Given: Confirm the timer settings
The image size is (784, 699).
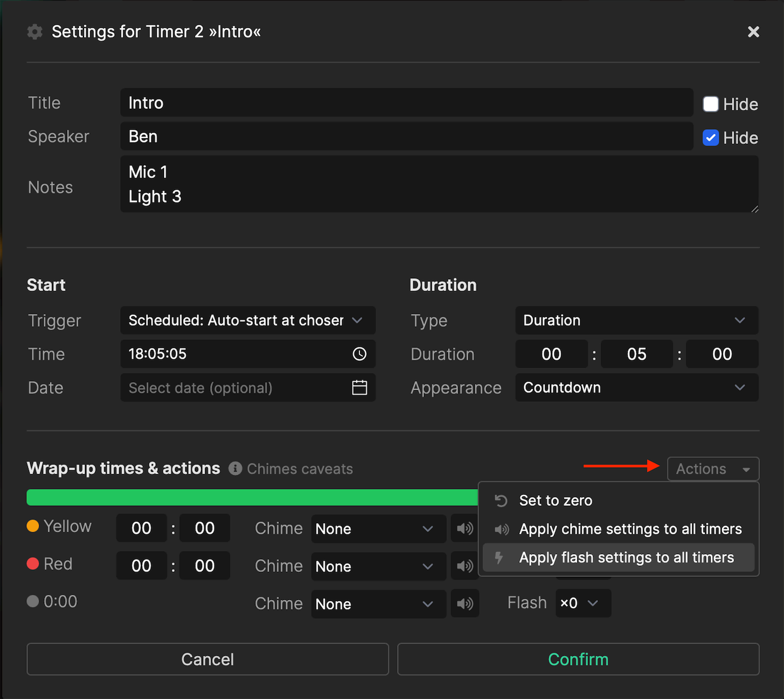Looking at the screenshot, I should pos(578,659).
